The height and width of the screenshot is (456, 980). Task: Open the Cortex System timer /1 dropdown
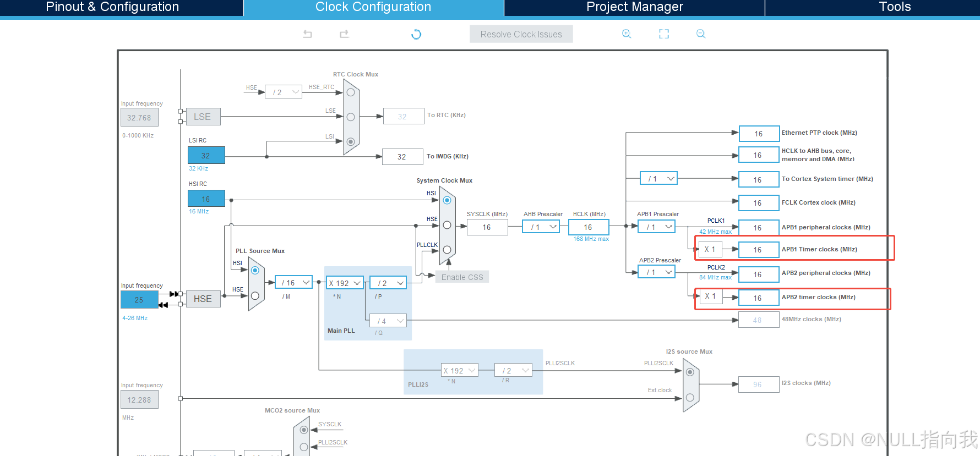pyautogui.click(x=658, y=178)
